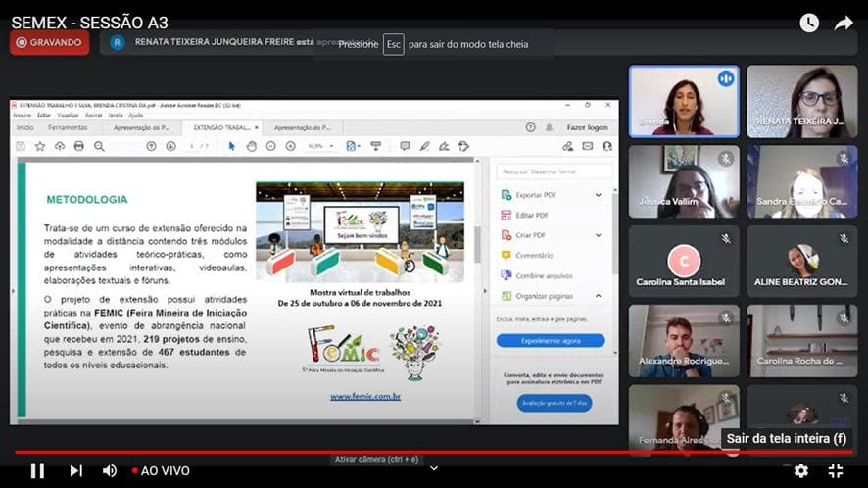Open YouTube player settings gear
The width and height of the screenshot is (868, 488).
point(800,470)
